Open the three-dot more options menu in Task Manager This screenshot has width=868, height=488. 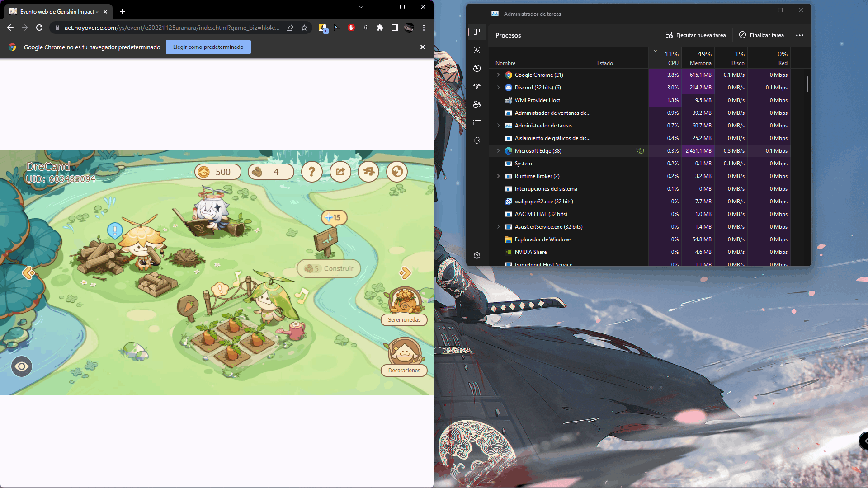coord(800,35)
